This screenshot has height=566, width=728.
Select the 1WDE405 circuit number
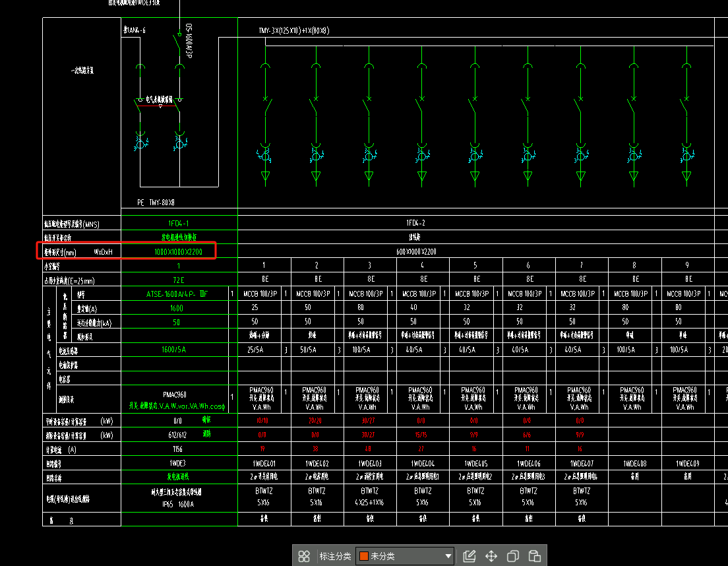[x=475, y=463]
